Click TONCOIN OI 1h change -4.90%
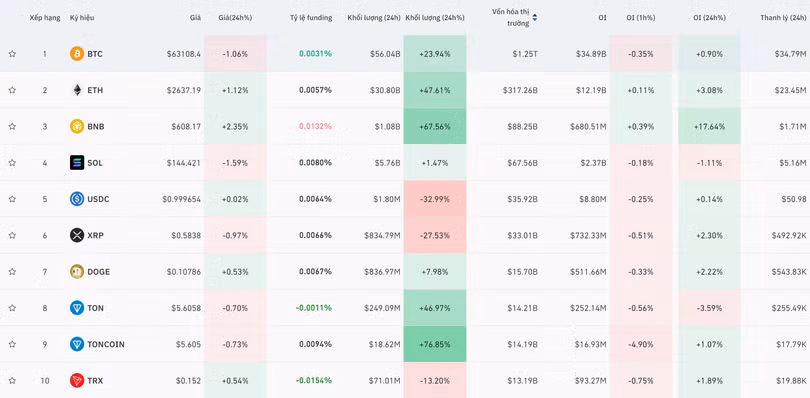The width and height of the screenshot is (810, 398). pyautogui.click(x=641, y=344)
